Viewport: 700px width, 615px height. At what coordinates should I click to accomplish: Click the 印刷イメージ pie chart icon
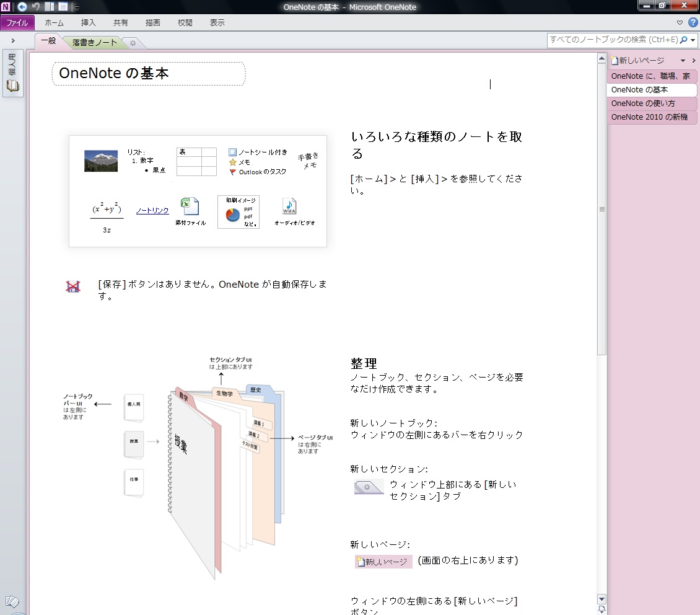[232, 215]
